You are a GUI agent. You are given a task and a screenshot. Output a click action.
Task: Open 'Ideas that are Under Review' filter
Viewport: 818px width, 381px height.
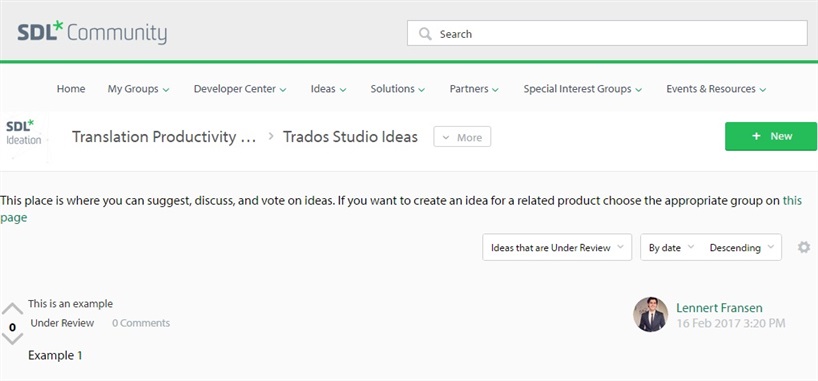coord(557,247)
